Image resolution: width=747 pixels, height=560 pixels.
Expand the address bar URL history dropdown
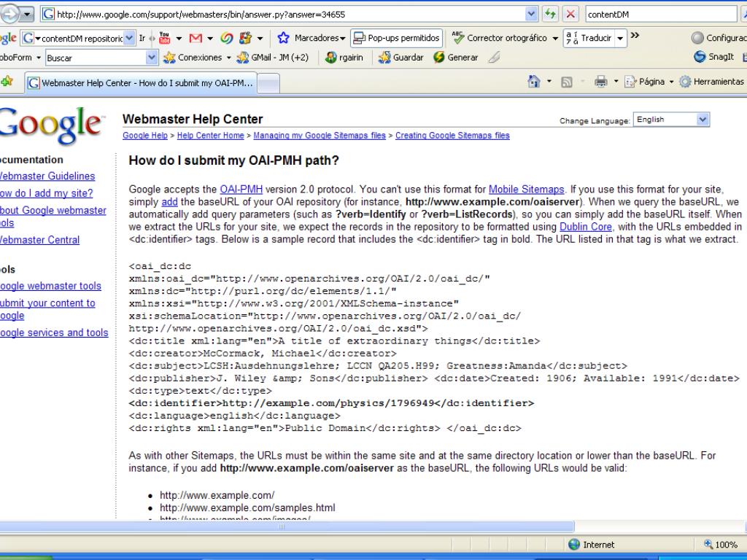[531, 15]
